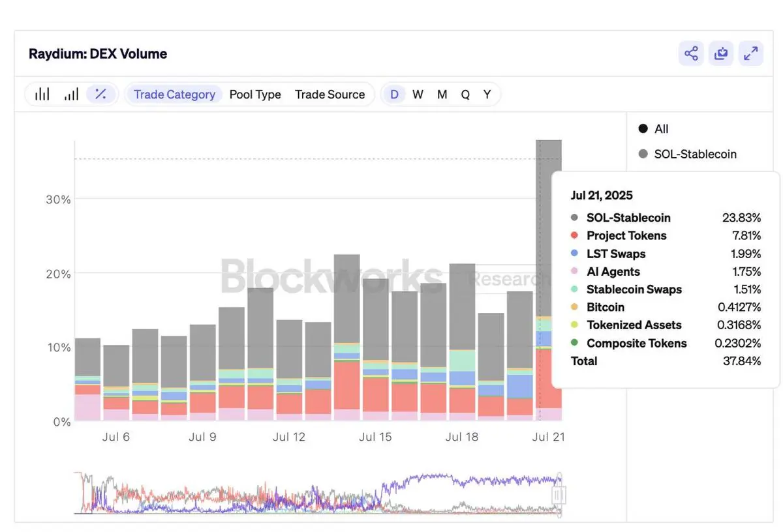Toggle the SOL-Stablecoin legend entry
This screenshot has height=532, width=783.
pos(687,154)
